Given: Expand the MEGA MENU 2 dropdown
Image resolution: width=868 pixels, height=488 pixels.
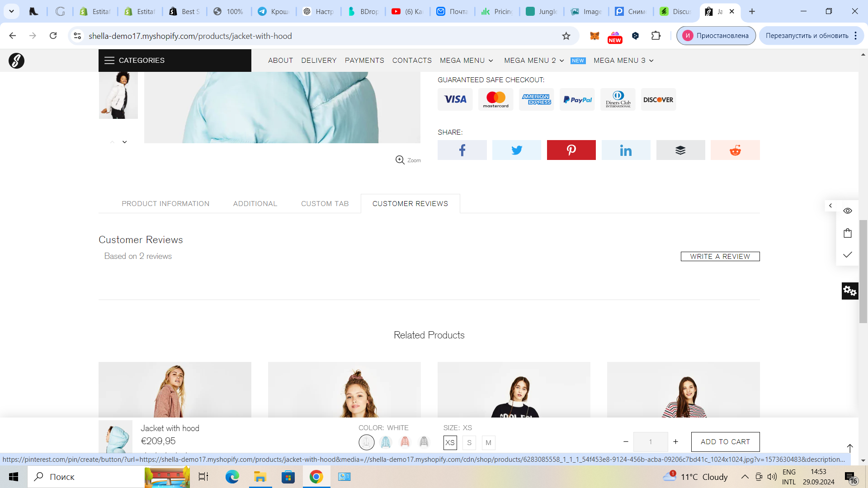Looking at the screenshot, I should tap(534, 61).
